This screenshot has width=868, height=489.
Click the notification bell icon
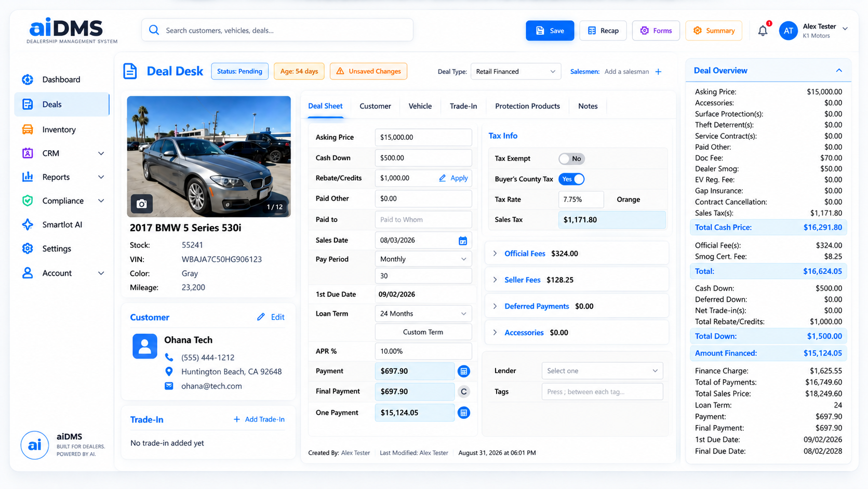pyautogui.click(x=763, y=31)
